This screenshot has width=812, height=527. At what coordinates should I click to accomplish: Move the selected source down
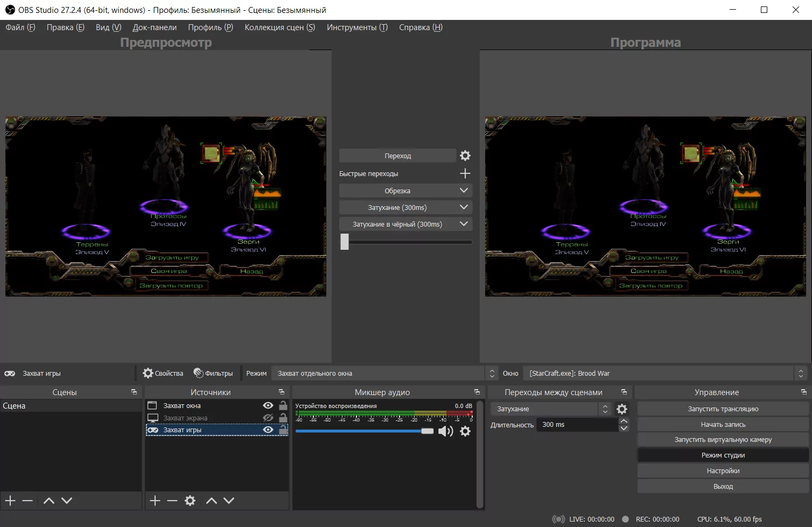tap(229, 501)
